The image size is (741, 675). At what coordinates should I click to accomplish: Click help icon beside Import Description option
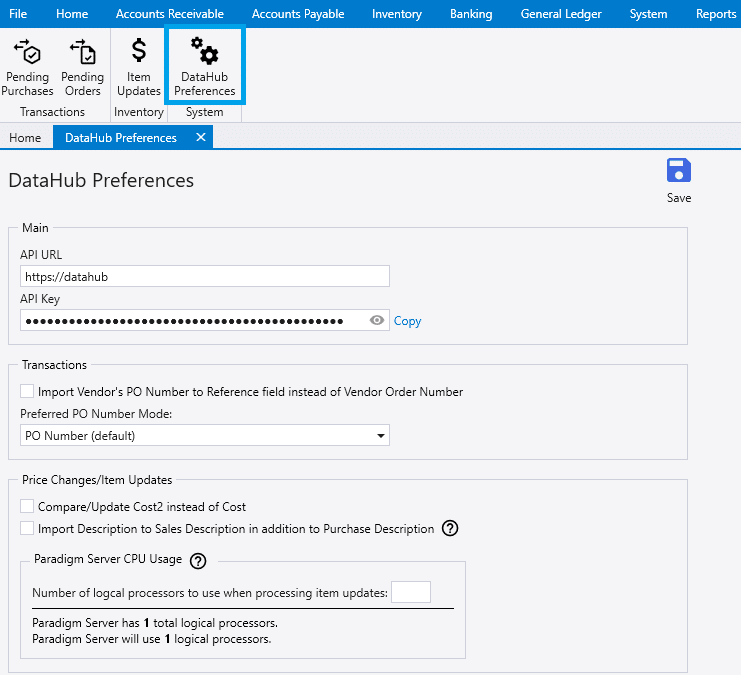pyautogui.click(x=450, y=528)
